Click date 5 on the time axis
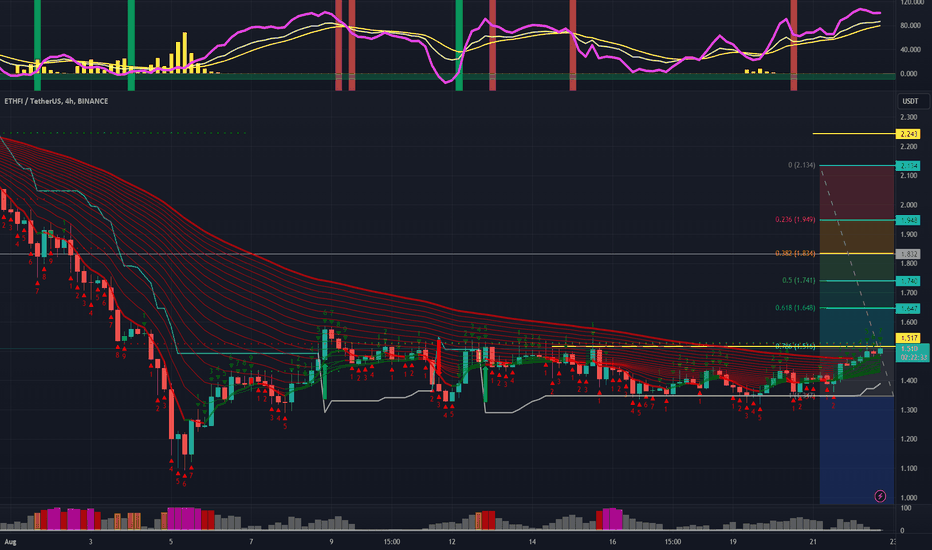 point(171,542)
